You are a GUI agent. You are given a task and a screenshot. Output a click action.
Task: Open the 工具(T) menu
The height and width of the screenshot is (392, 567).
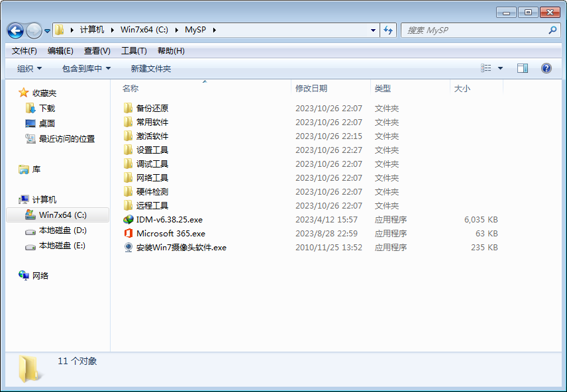133,51
